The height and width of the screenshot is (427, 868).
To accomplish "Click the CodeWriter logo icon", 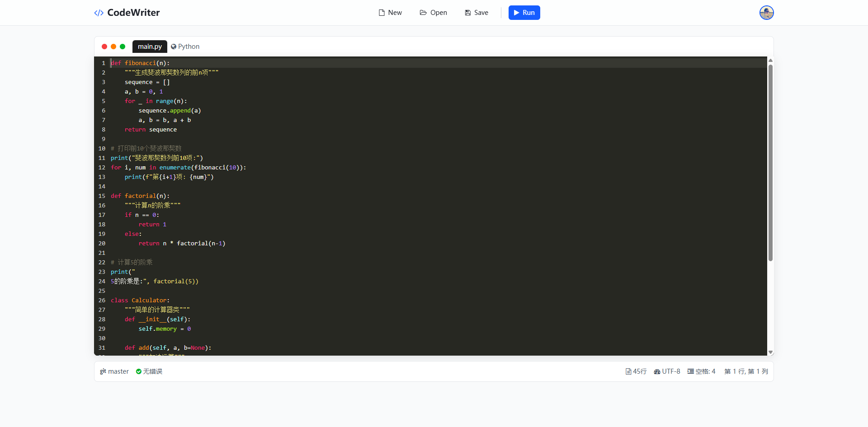I will 99,13.
